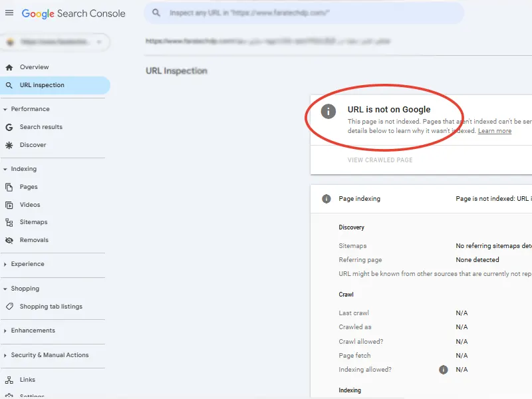
Task: Click the Crawled as label
Action: pyautogui.click(x=355, y=327)
